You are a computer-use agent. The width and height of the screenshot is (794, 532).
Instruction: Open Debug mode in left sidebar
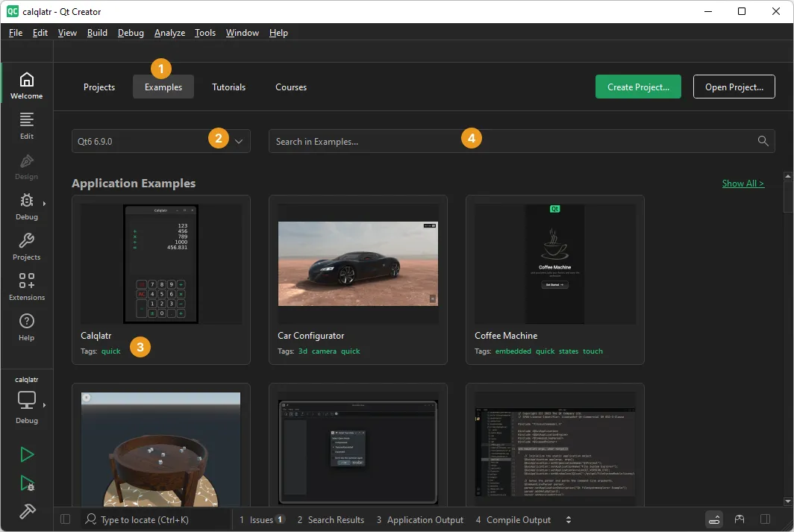tap(26, 206)
